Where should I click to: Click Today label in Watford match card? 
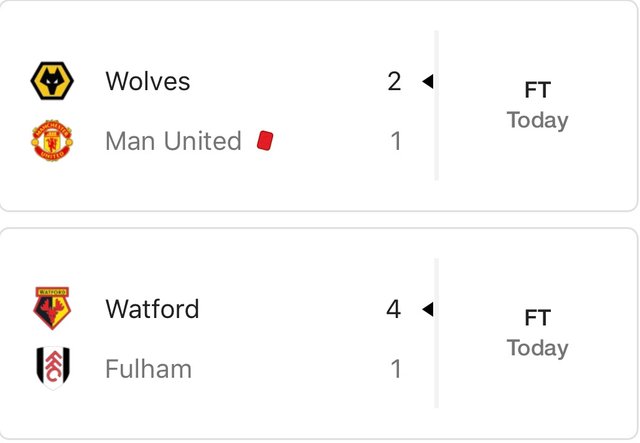click(x=538, y=348)
